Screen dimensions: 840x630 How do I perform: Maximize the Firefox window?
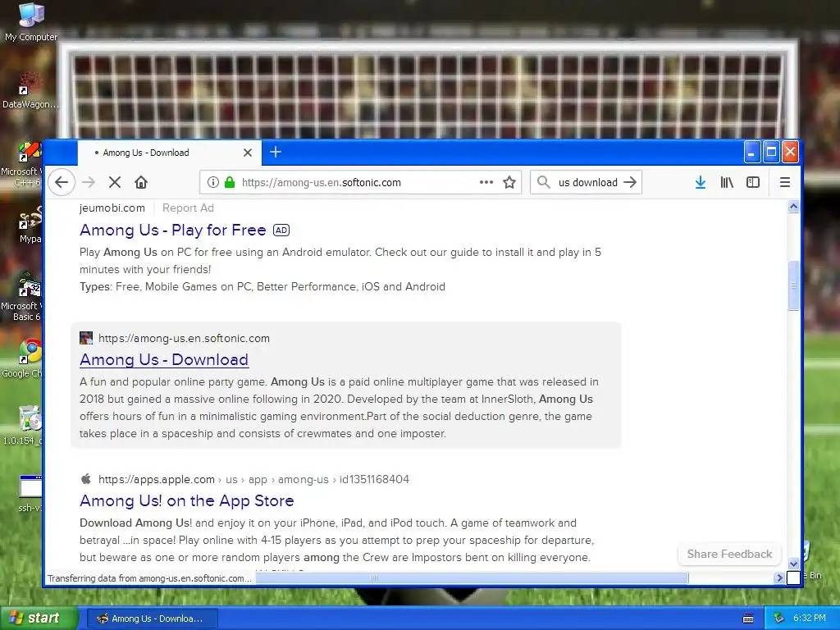click(771, 152)
